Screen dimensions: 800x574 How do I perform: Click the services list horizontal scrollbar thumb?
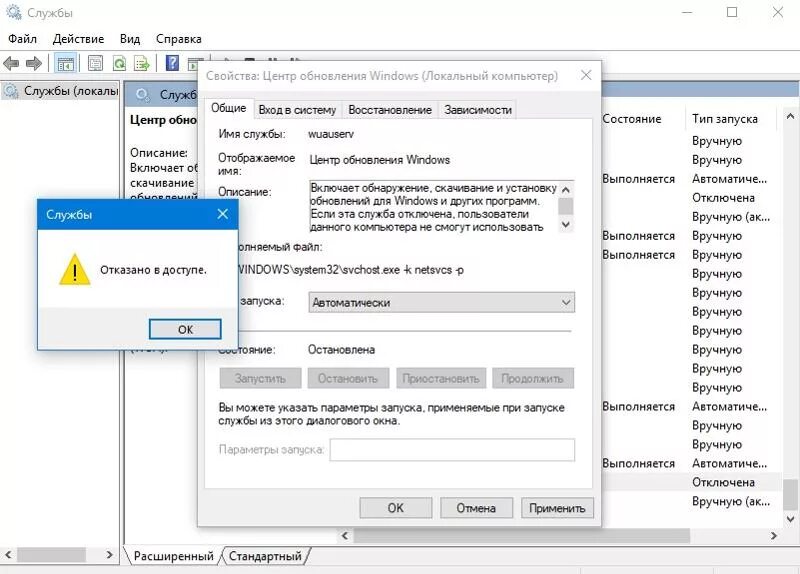pos(521,536)
